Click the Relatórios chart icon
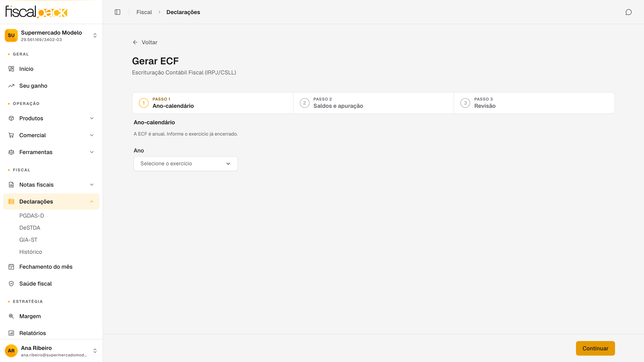This screenshot has height=362, width=644. coord(11,333)
